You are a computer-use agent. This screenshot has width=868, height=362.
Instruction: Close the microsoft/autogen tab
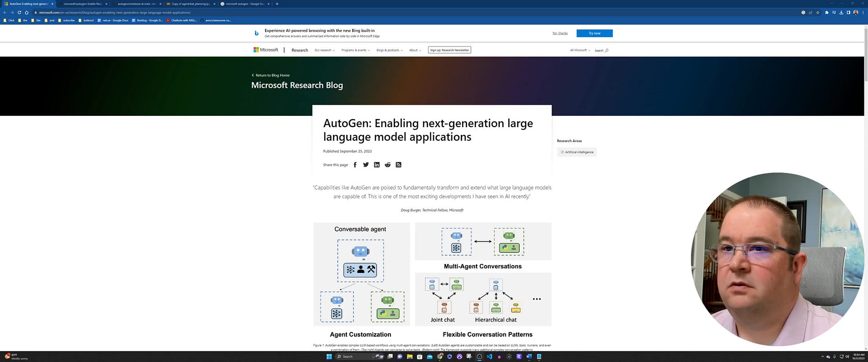(106, 4)
